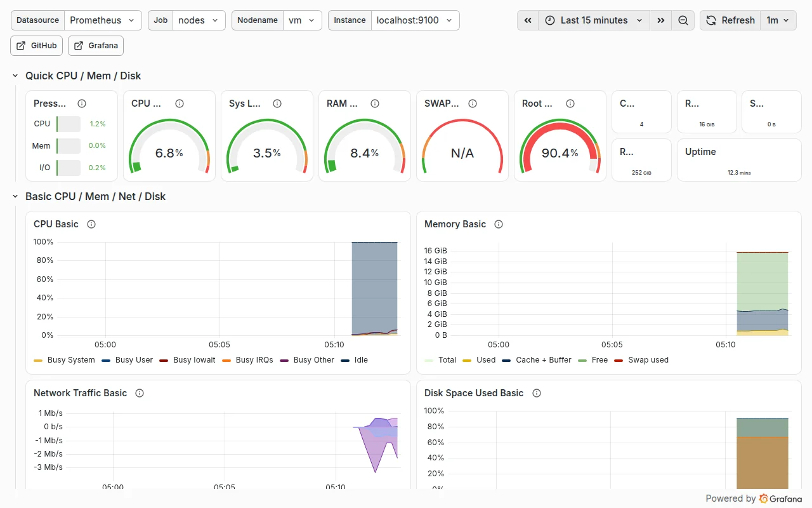Screen dimensions: 812x508
Task: Shift time range forward
Action: 661,20
